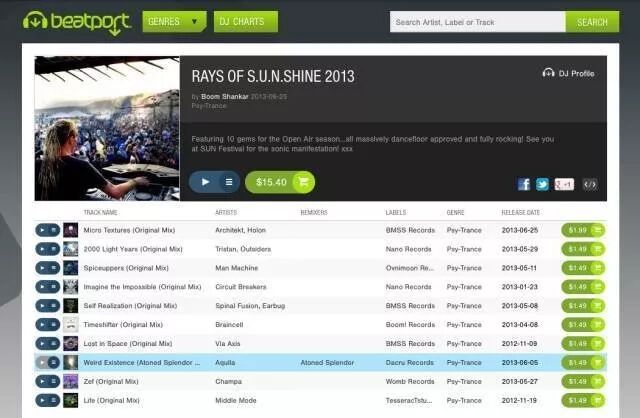Buy 2000 Light Years for $1.49
Image resolution: width=640 pixels, height=418 pixels.
coord(583,249)
